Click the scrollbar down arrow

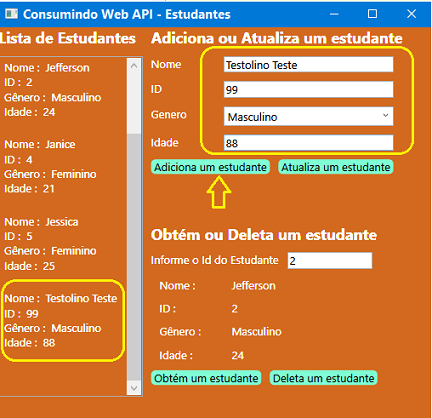click(134, 388)
